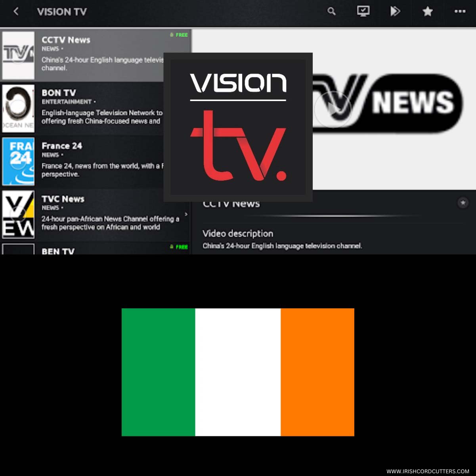Screen dimensions: 476x476
Task: Navigate back using the left arrow icon
Action: [x=16, y=11]
